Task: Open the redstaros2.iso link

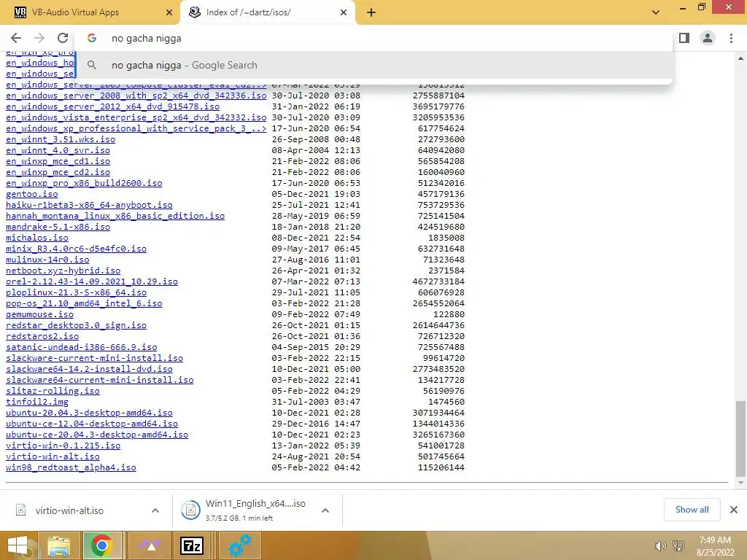Action: (42, 337)
